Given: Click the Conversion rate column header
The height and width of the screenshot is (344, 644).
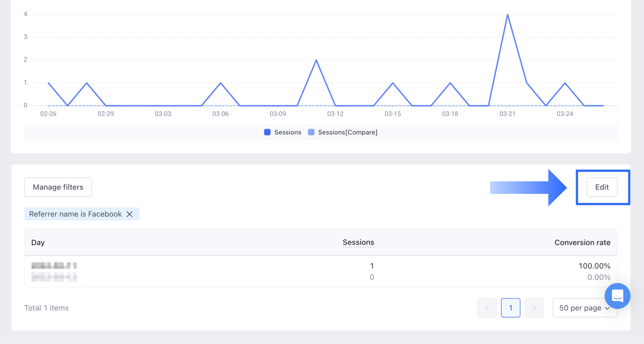Looking at the screenshot, I should pos(582,243).
